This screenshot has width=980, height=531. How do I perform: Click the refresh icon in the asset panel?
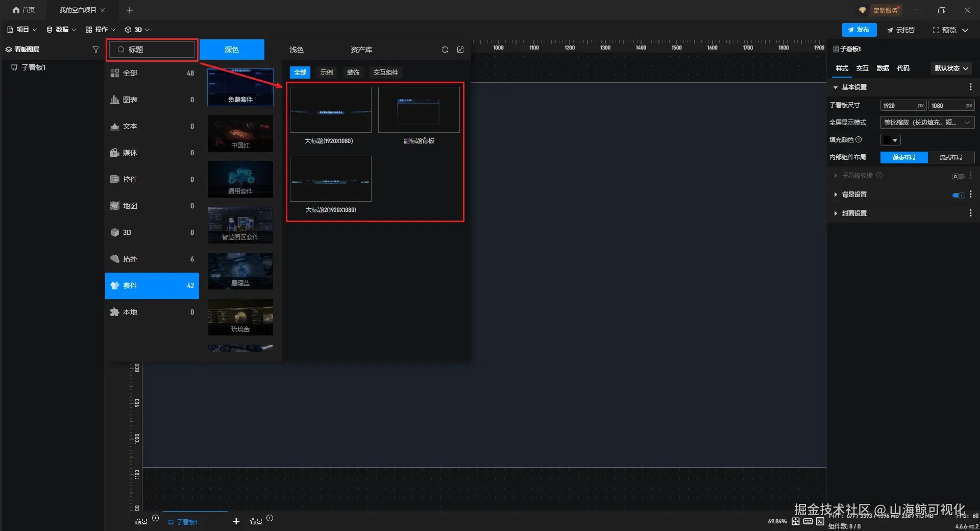tap(445, 50)
